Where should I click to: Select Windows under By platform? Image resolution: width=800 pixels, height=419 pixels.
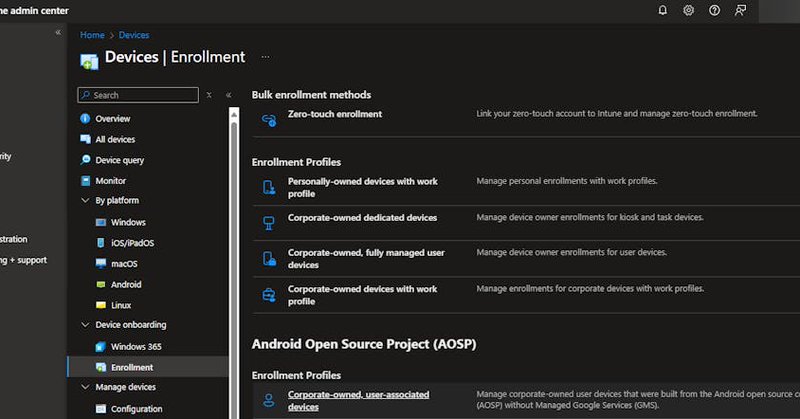coord(128,223)
